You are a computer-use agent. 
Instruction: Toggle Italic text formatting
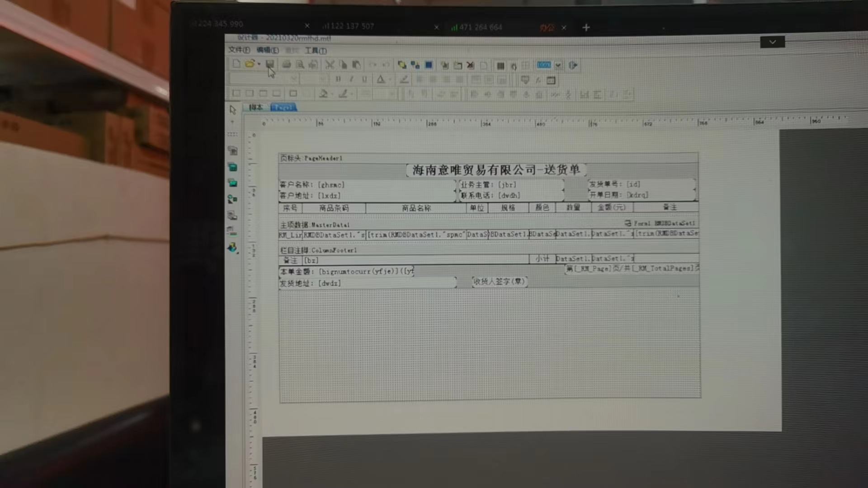point(351,79)
